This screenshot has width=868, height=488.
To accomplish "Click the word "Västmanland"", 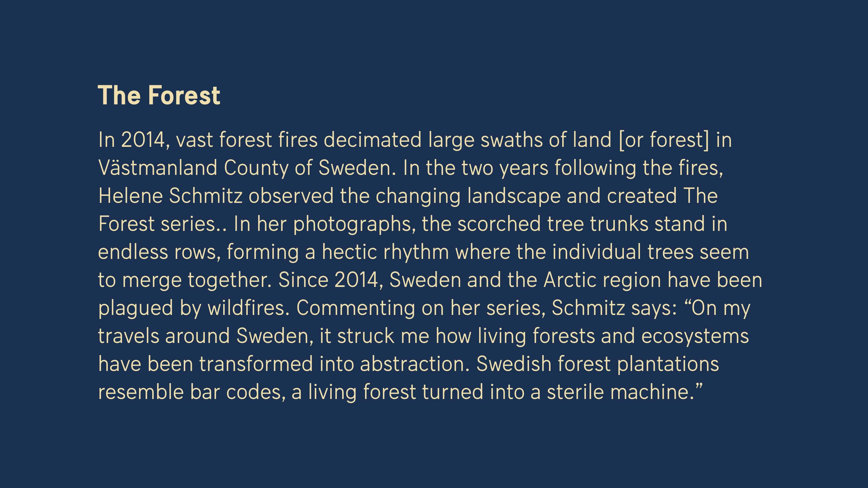I will coord(158,168).
